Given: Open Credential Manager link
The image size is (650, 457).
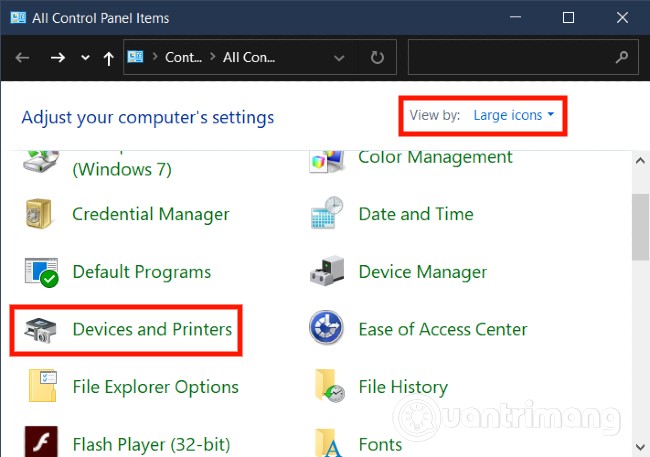Looking at the screenshot, I should click(150, 214).
